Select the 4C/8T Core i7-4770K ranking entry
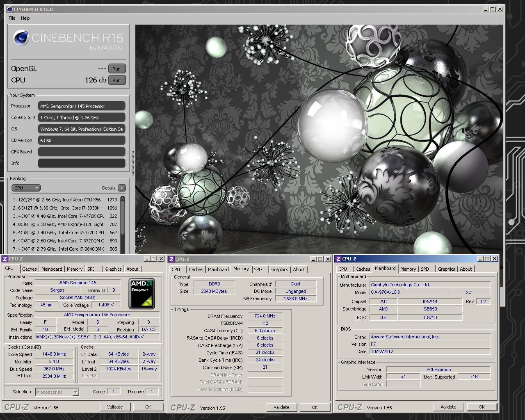525x420 pixels. 65,216
